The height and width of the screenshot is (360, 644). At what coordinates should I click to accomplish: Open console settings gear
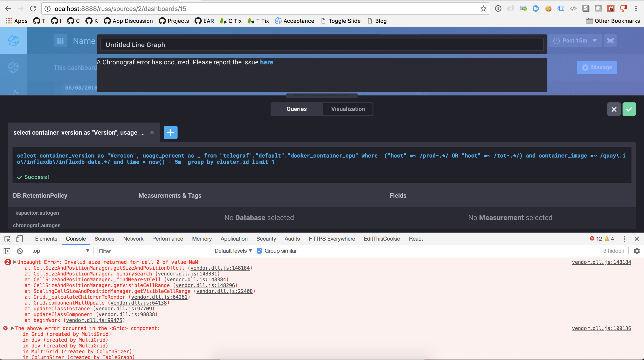(x=637, y=251)
